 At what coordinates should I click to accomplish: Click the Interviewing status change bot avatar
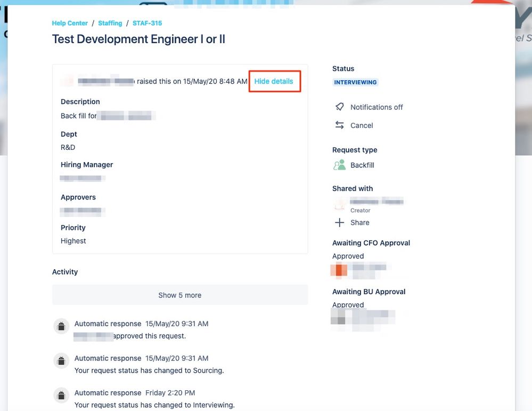pos(61,396)
